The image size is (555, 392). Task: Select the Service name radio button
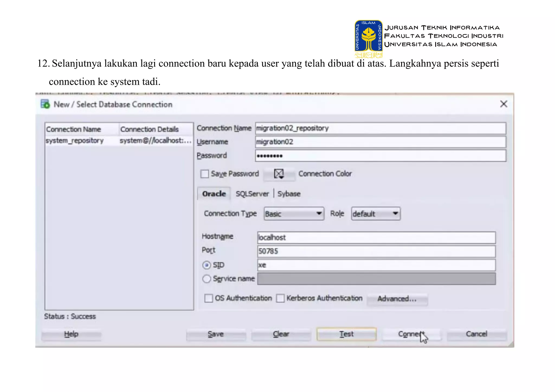click(206, 279)
